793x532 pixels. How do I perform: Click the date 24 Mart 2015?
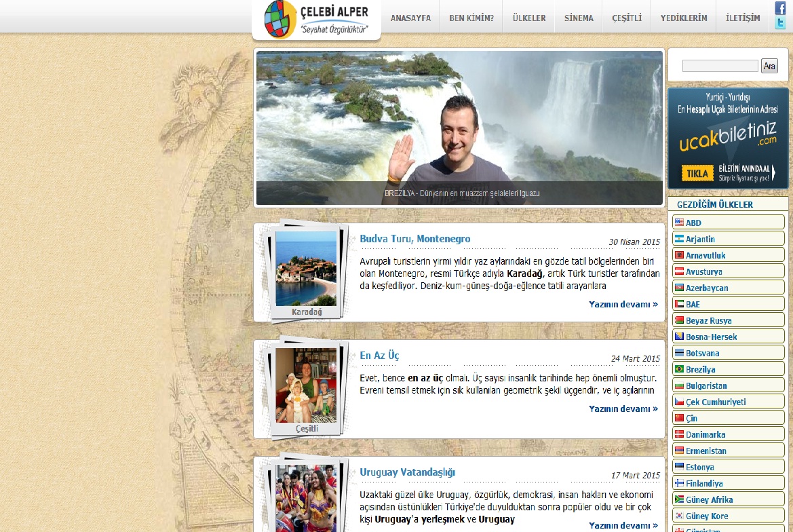(635, 358)
